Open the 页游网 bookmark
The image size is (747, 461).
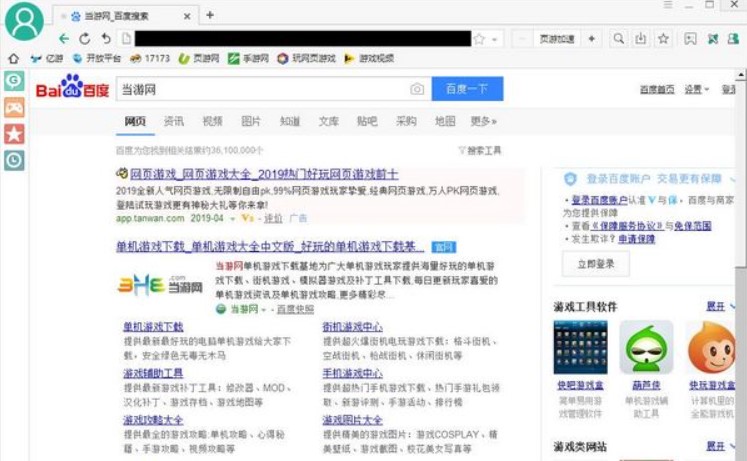(x=199, y=58)
